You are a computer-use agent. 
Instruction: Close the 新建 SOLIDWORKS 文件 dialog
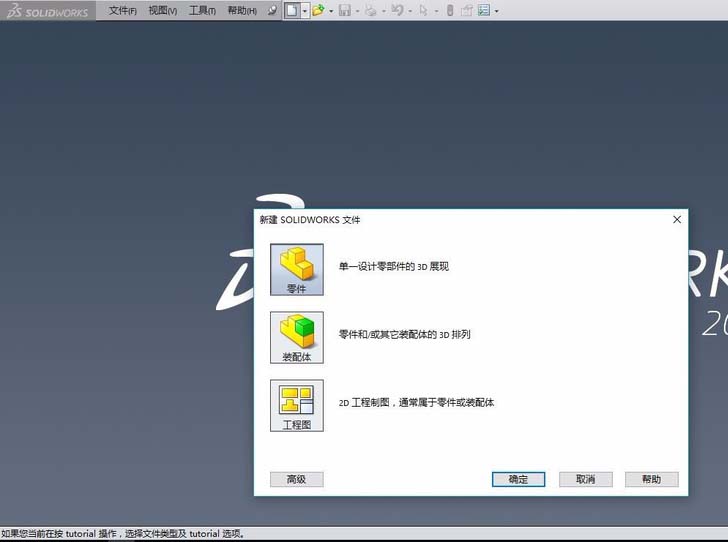677,219
